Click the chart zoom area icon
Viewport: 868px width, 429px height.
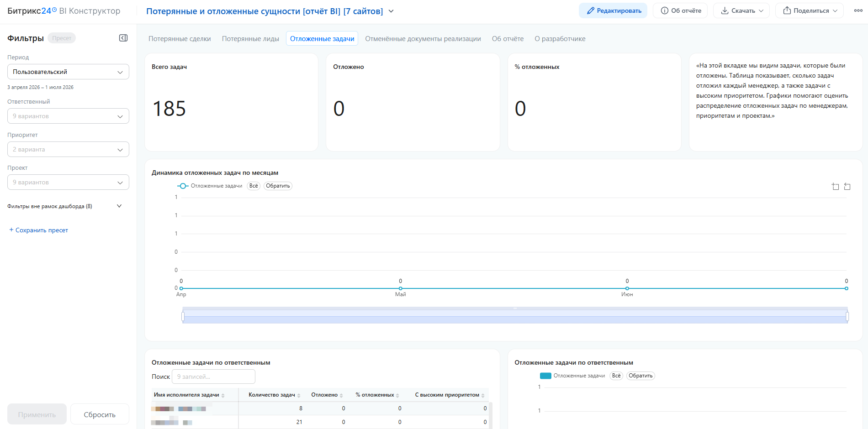(x=836, y=186)
